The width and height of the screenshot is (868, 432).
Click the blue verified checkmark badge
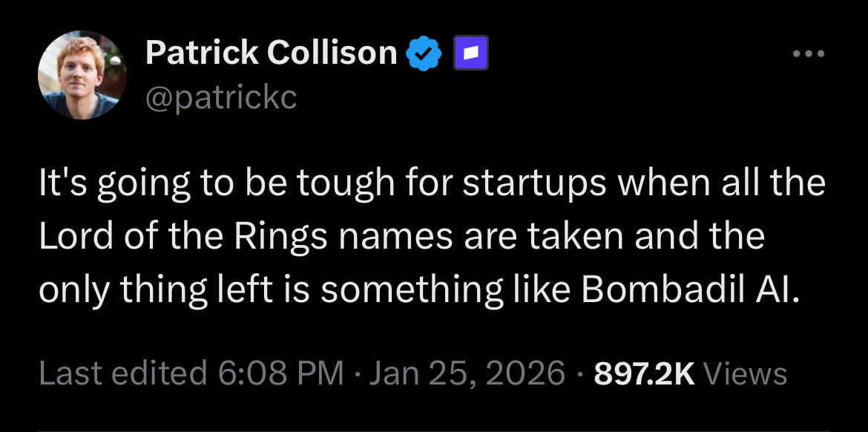(425, 53)
